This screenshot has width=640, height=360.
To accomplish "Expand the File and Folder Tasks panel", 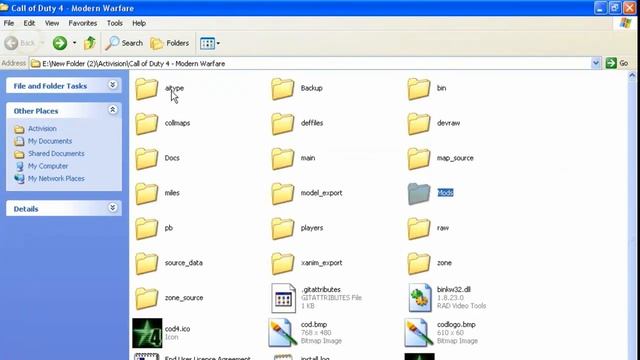I will 113,85.
